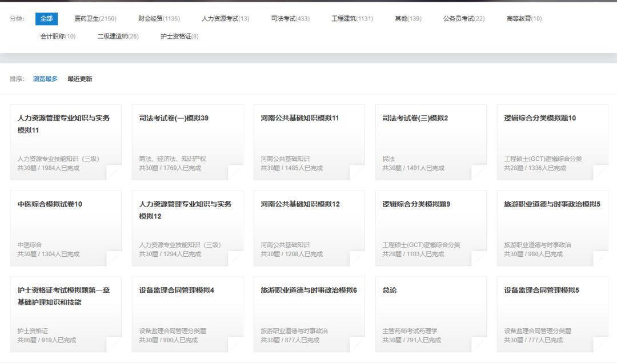Open the 总论 exam card
This screenshot has width=617, height=364.
pyautogui.click(x=430, y=311)
